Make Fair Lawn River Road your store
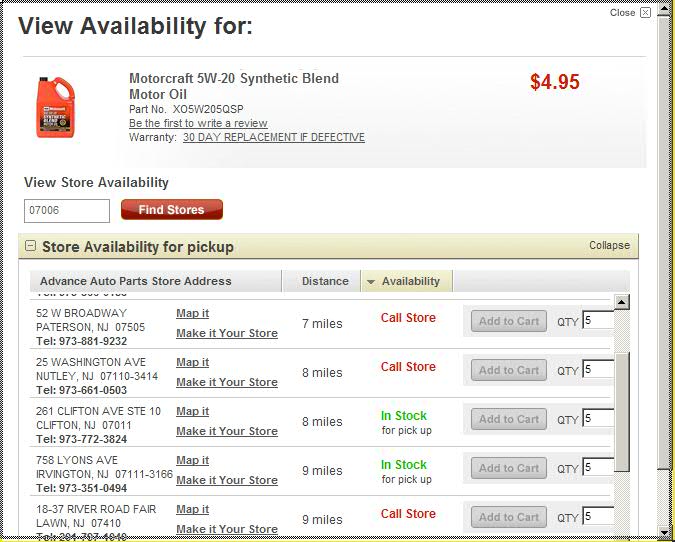The width and height of the screenshot is (675, 542). click(227, 529)
